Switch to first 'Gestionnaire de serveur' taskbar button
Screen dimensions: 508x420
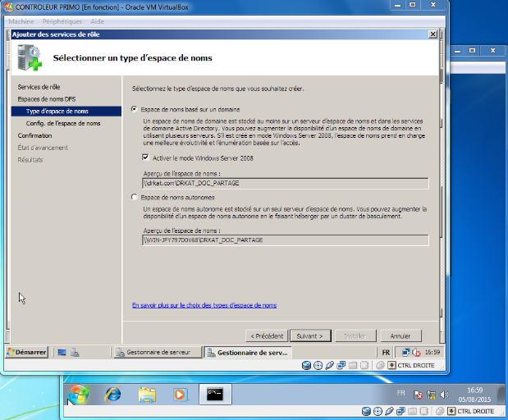(x=158, y=352)
